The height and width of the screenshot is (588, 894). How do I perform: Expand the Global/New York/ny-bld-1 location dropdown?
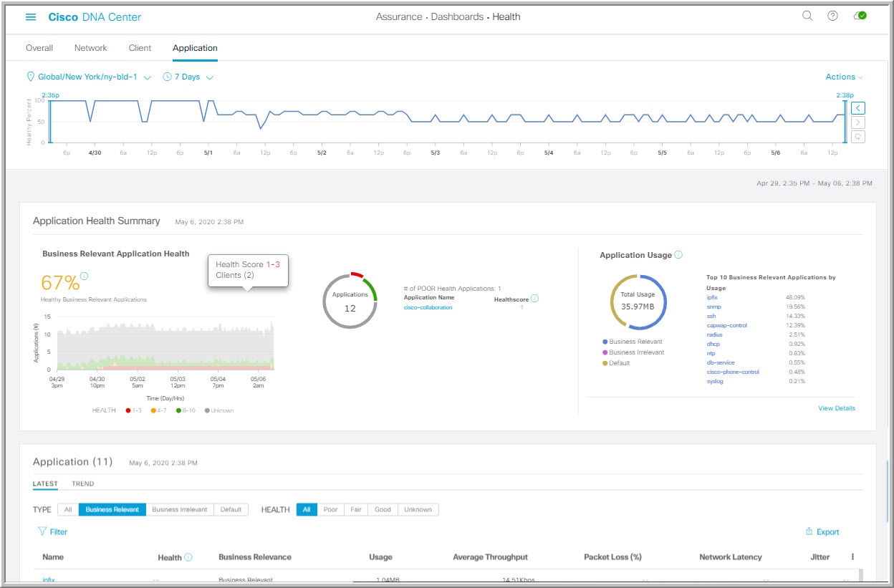89,77
